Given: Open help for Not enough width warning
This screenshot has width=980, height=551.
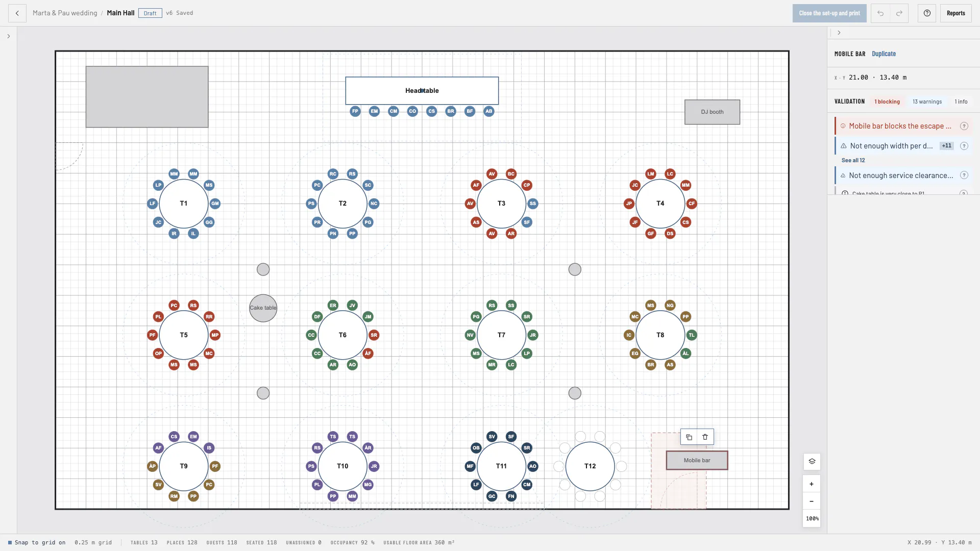Looking at the screenshot, I should pos(964,146).
